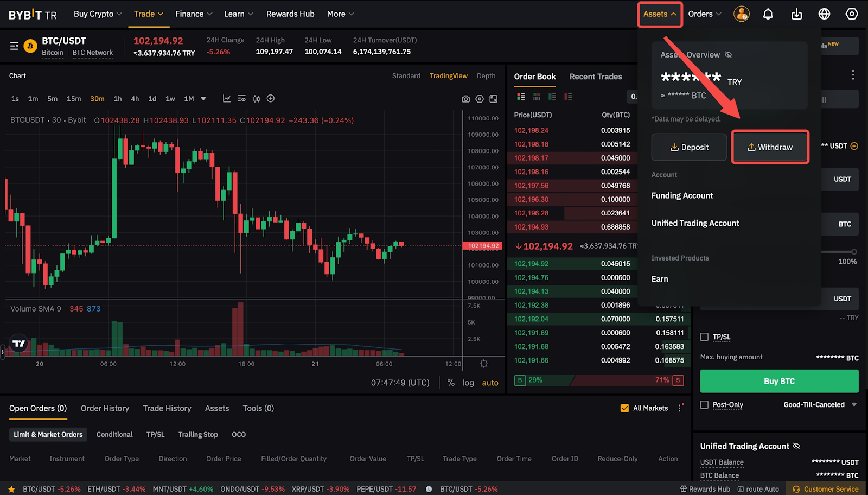Take a chart snapshot with camera icon
The width and height of the screenshot is (868, 495).
tap(465, 99)
